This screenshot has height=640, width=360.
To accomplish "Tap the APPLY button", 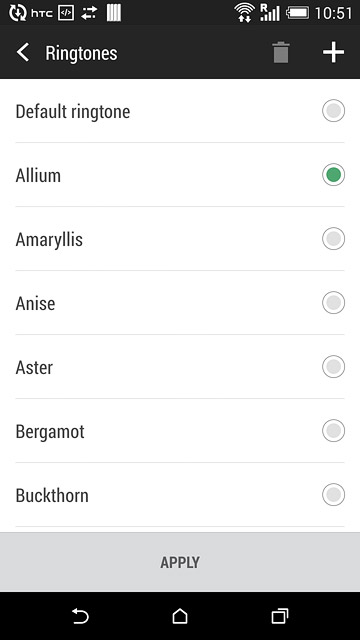I will tap(180, 562).
